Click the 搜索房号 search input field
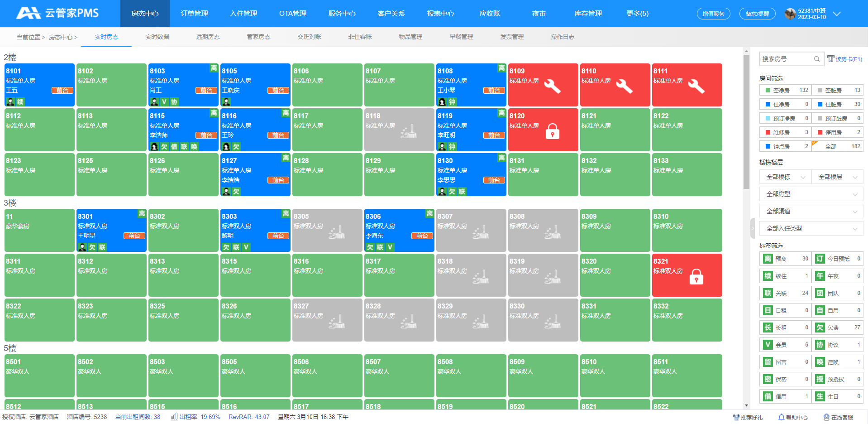The height and width of the screenshot is (424, 868). pyautogui.click(x=787, y=59)
